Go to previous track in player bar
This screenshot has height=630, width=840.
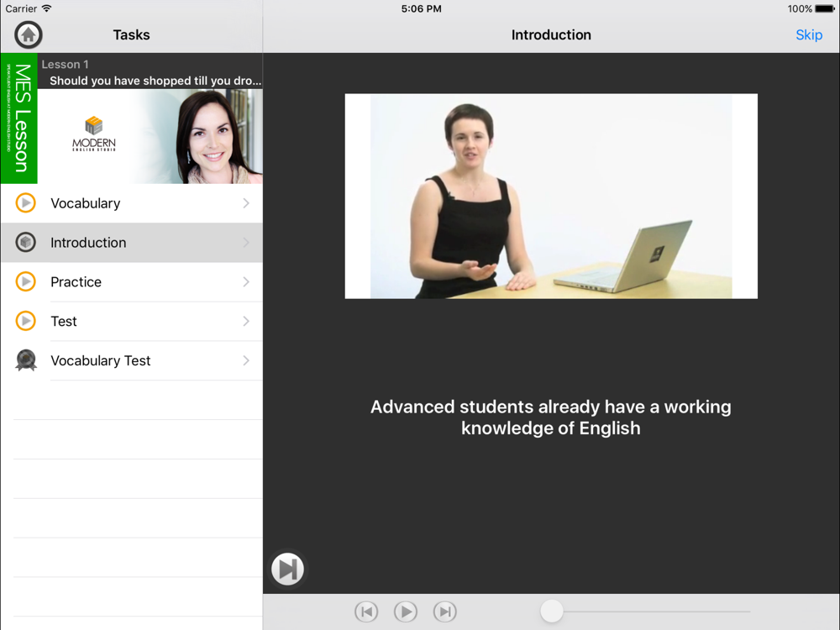point(366,612)
